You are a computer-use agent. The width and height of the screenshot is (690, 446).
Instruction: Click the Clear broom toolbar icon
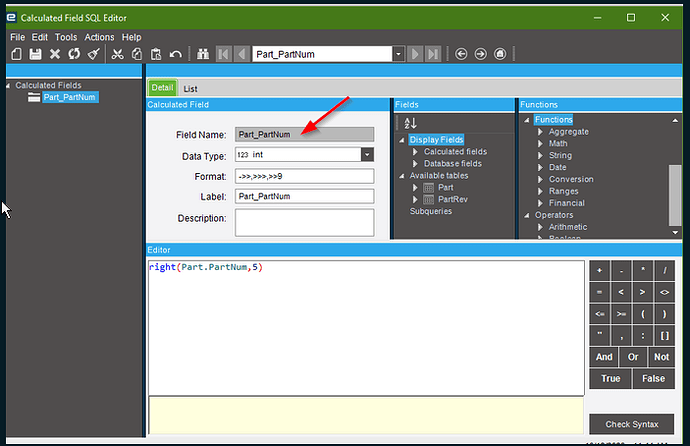(x=93, y=54)
